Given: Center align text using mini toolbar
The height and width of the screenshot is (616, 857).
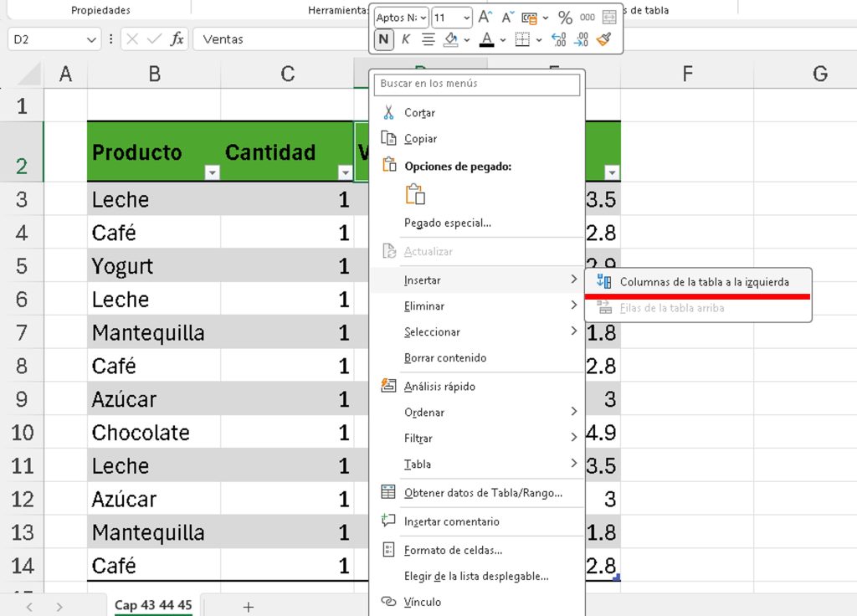Looking at the screenshot, I should (x=428, y=39).
